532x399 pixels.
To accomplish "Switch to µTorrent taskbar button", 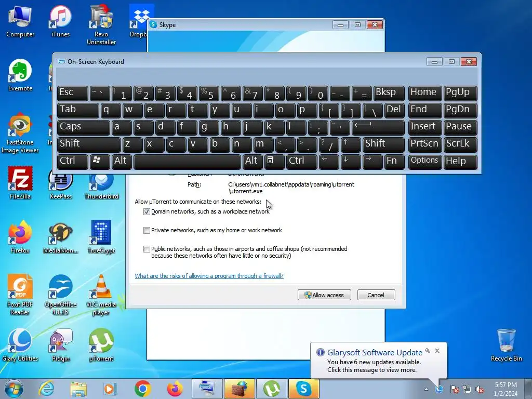I will click(271, 389).
